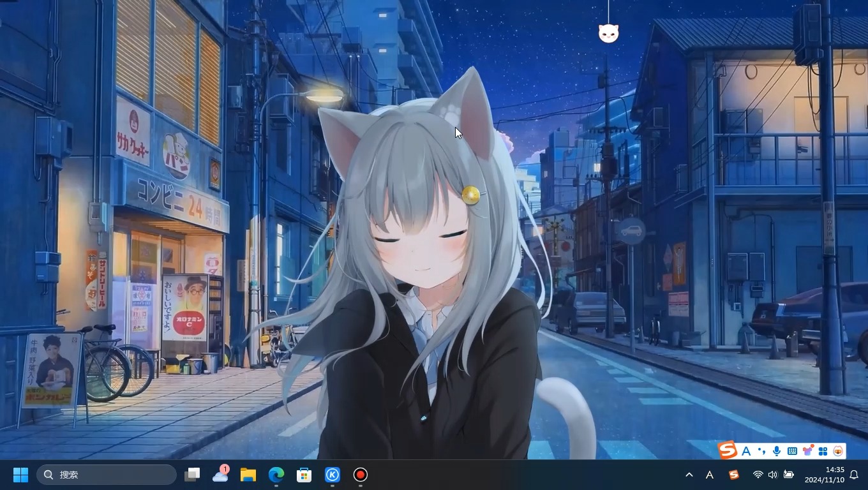Click the taskbar search box
The width and height of the screenshot is (868, 490).
point(107,475)
